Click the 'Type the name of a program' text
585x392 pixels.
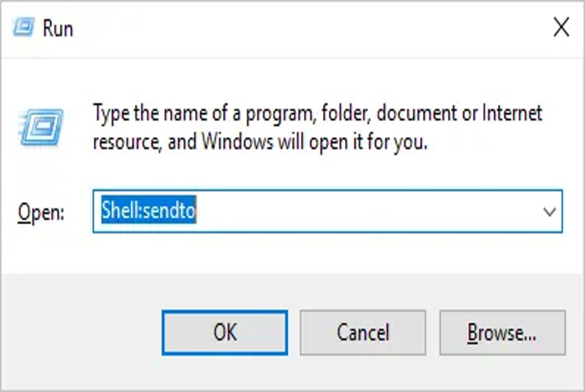tap(202, 113)
